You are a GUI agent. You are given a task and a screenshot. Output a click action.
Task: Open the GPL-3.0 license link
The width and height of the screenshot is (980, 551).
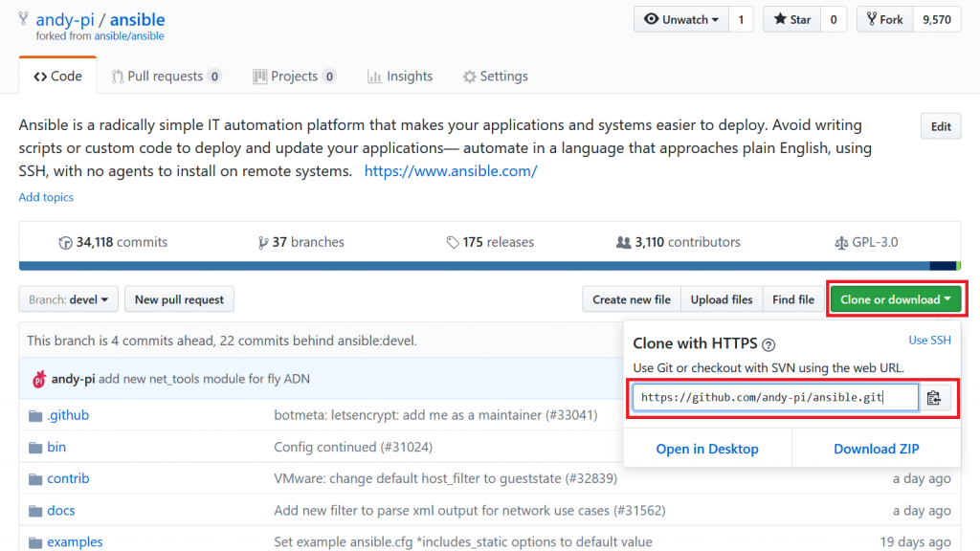coord(867,242)
